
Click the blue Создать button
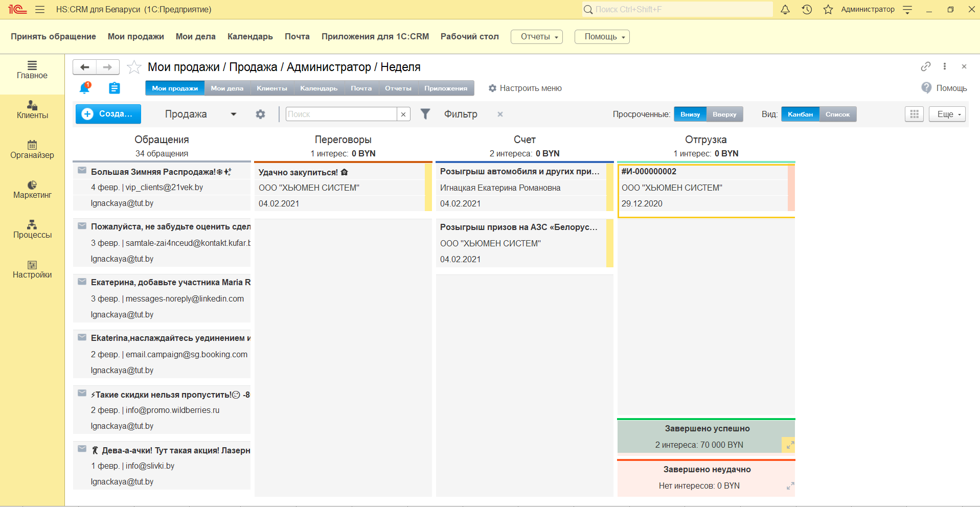[108, 114]
